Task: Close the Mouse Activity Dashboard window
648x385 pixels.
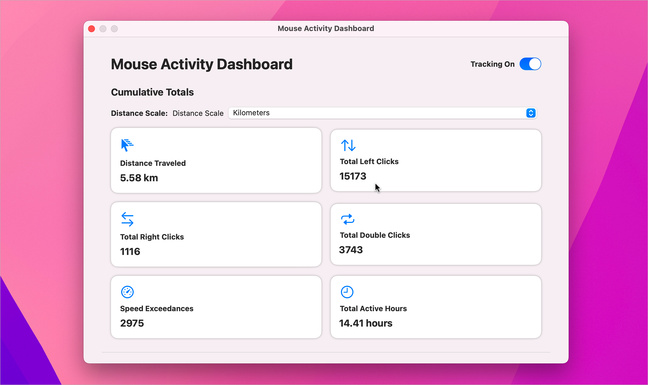Action: point(92,29)
